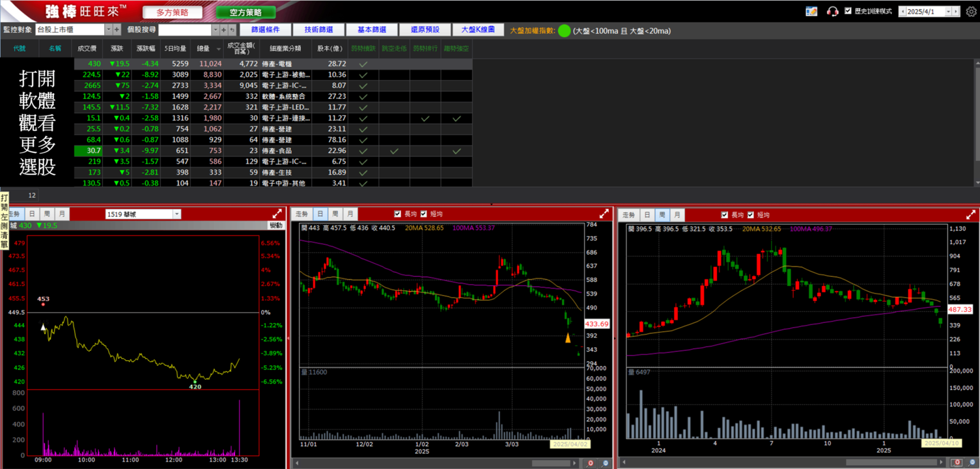The width and height of the screenshot is (980, 469).
Task: Toggle 長均 checkbox in right chart
Action: pos(725,214)
